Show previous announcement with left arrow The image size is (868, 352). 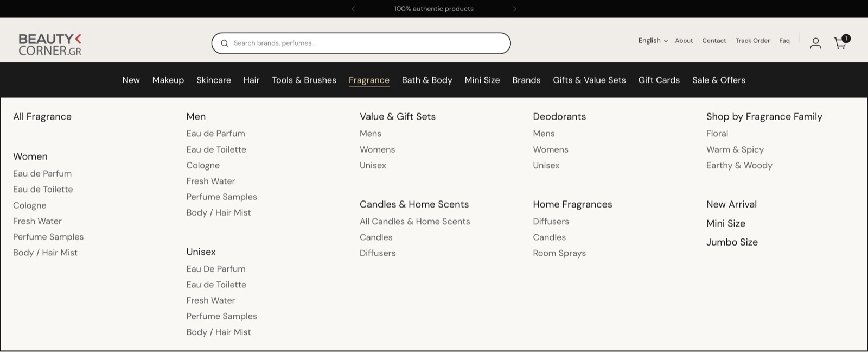353,9
